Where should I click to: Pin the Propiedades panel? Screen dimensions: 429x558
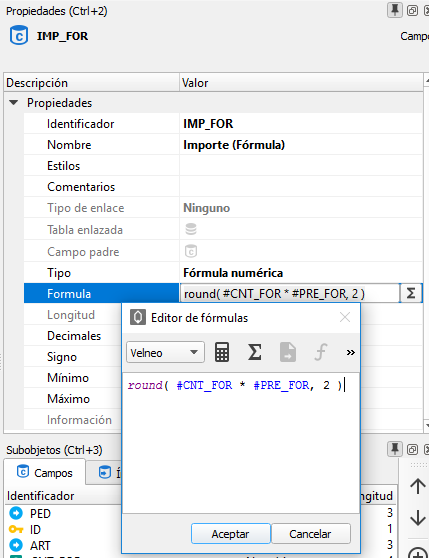coord(395,10)
